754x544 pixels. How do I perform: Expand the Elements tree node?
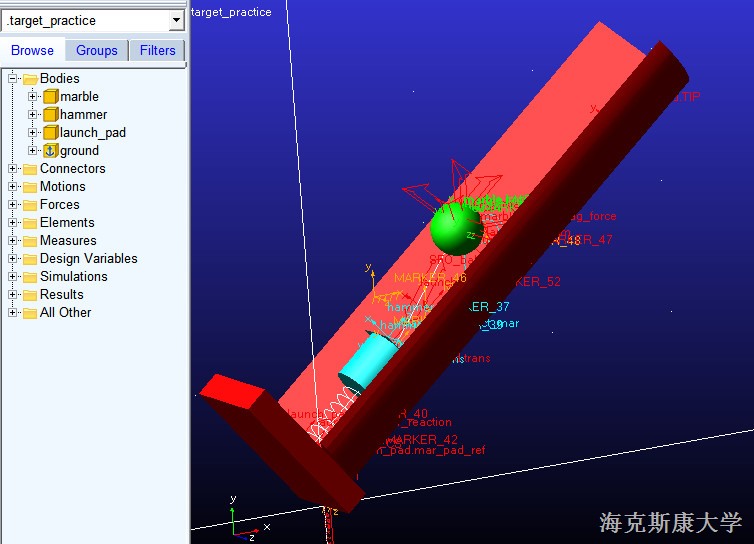(x=13, y=223)
